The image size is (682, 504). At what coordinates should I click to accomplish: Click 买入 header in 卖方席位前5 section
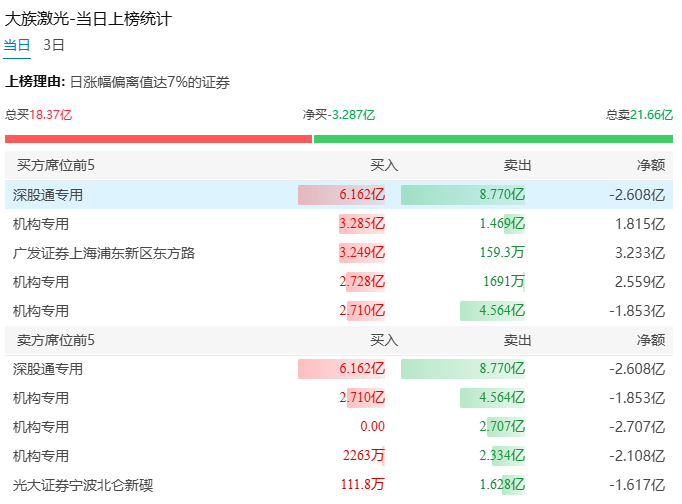384,340
